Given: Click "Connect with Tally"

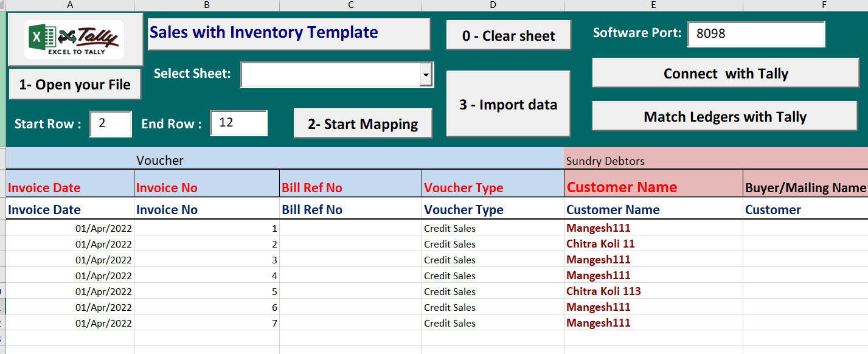Looking at the screenshot, I should [725, 72].
